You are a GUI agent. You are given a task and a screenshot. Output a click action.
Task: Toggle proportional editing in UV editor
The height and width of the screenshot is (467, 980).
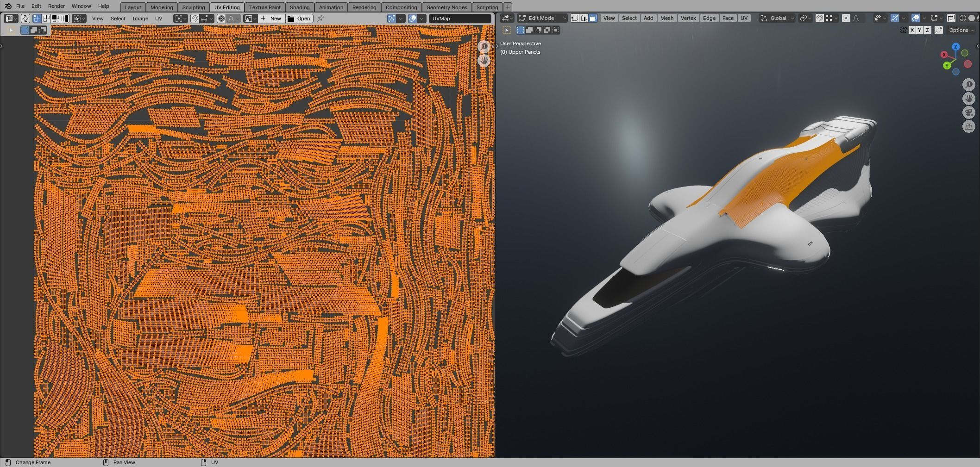[221, 19]
